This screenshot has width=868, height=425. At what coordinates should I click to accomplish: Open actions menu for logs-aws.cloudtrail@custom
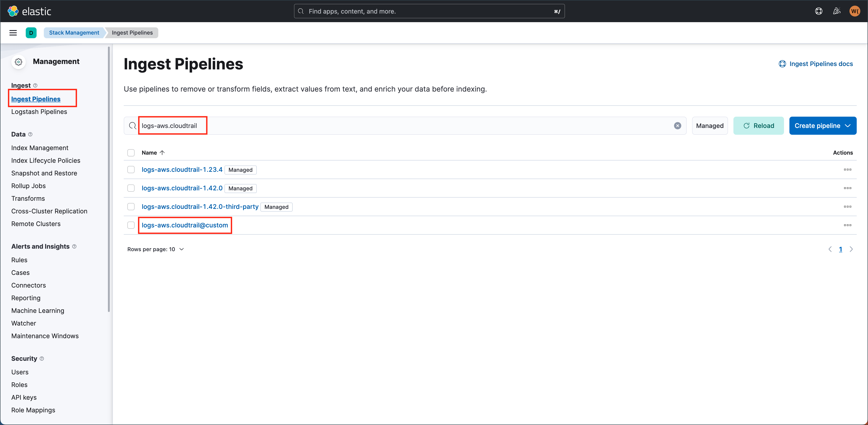coord(848,225)
